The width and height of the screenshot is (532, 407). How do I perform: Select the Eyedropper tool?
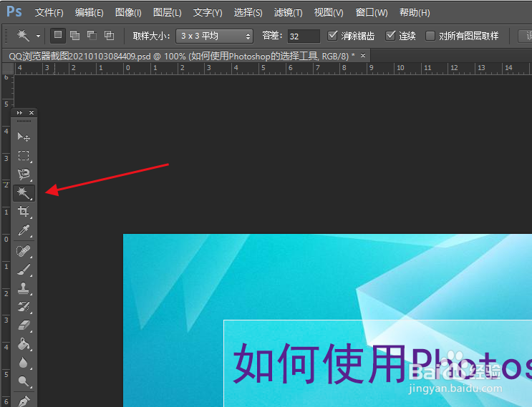click(24, 230)
